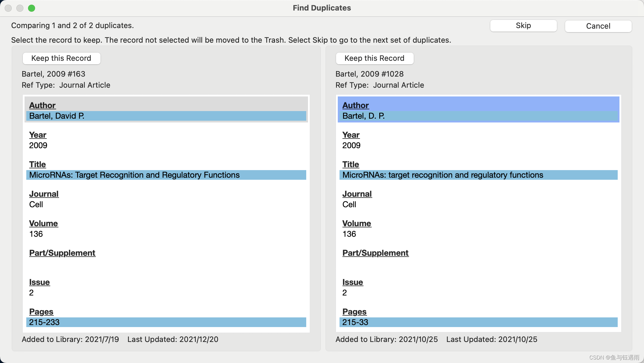Click 'Last Updated: 2021/12/20' text
This screenshot has height=363, width=644.
pyautogui.click(x=173, y=339)
